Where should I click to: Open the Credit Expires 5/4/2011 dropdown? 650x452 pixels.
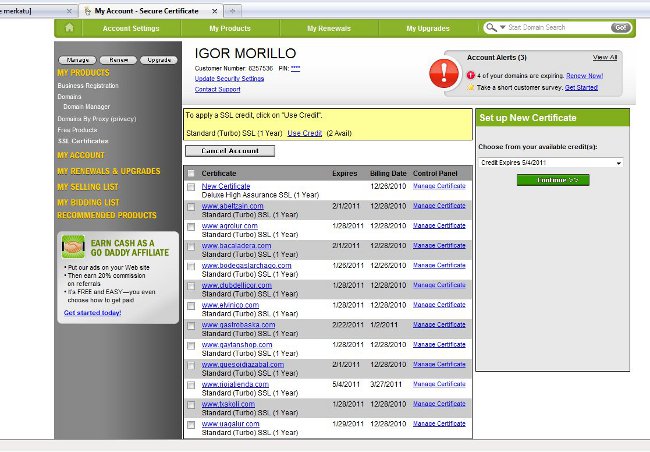[x=550, y=162]
